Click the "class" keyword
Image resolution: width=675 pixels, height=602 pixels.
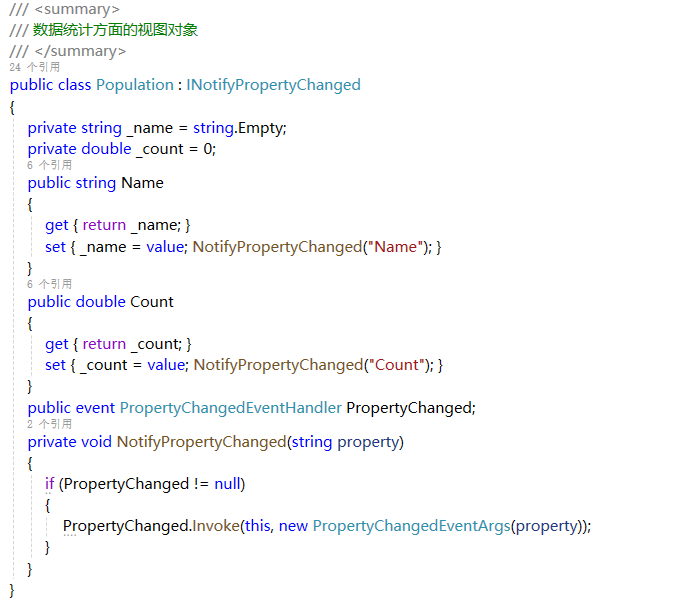point(74,85)
